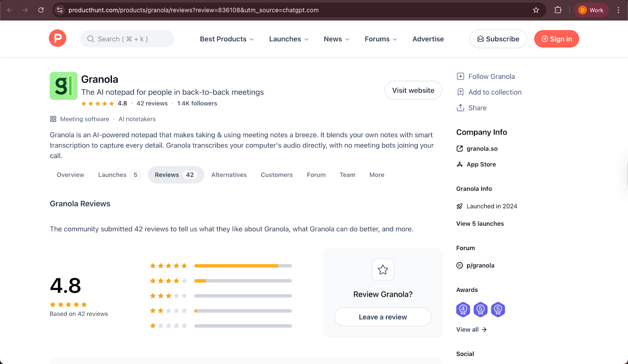Open the granola.so link
The image size is (628, 364).
pyautogui.click(x=482, y=149)
